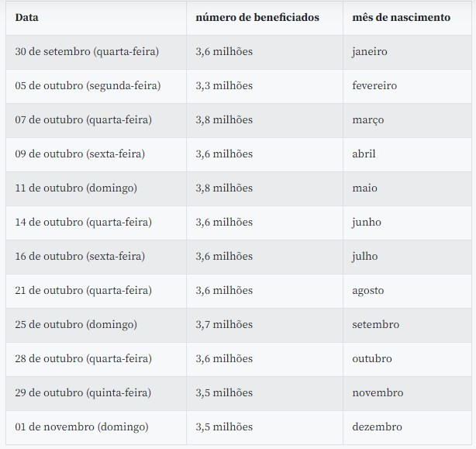Click the "novembro" month cell

tap(378, 392)
